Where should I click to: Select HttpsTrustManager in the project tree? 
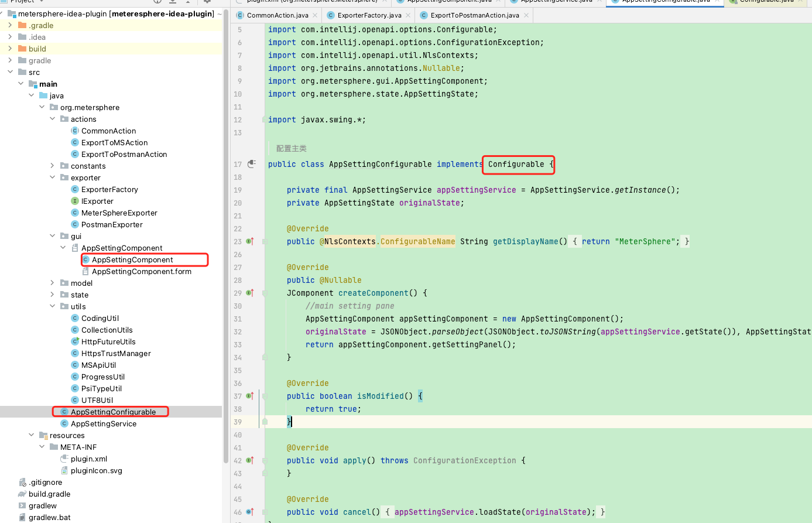(116, 353)
